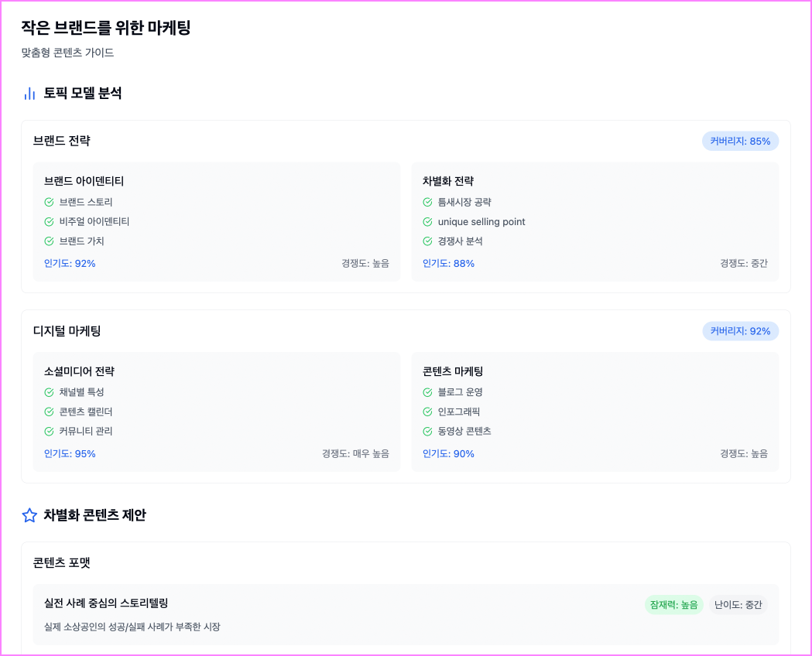
Task: Click the check circle beside 비주얼 아이덴티티
Action: (49, 222)
